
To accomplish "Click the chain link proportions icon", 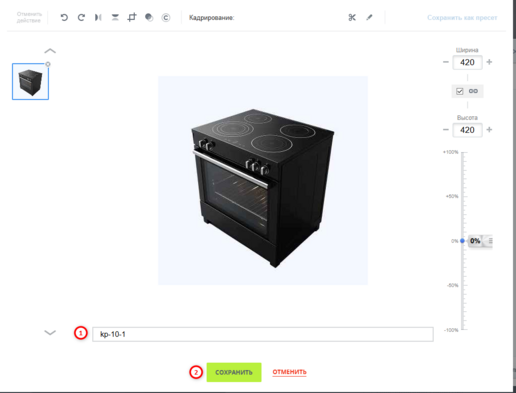I will pos(473,91).
